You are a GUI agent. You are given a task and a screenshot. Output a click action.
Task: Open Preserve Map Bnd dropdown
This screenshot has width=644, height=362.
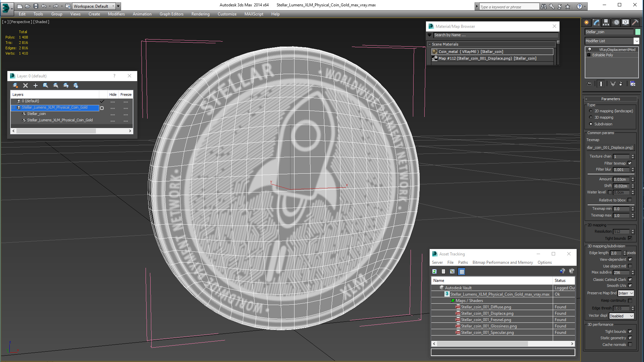pos(626,293)
